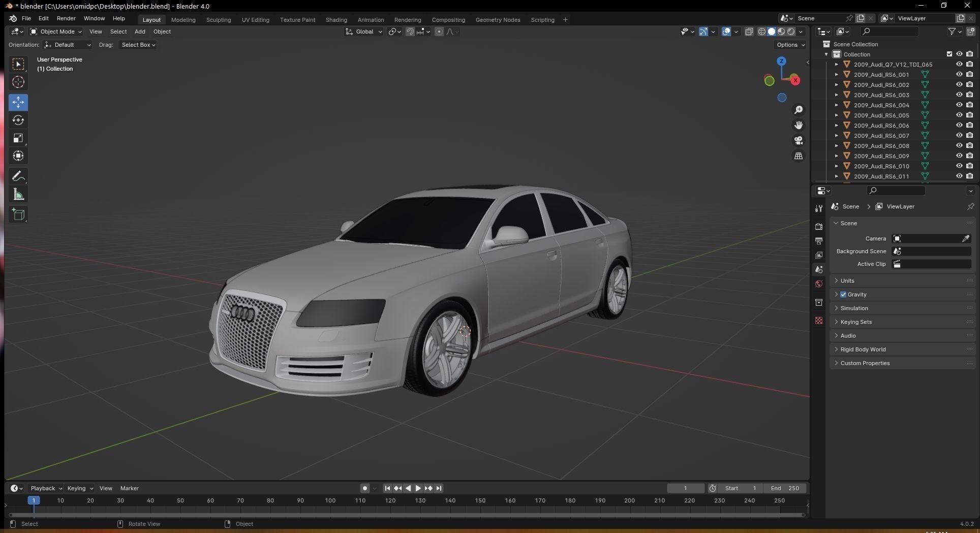
Task: Click the timeline horizontal scrollbar
Action: point(407,515)
